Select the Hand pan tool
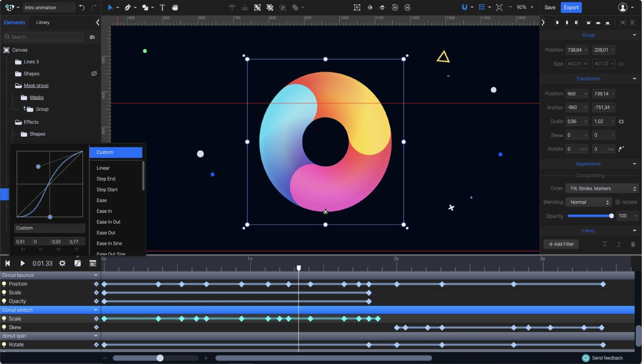Viewport: 642px width, 364px height. 175,7
